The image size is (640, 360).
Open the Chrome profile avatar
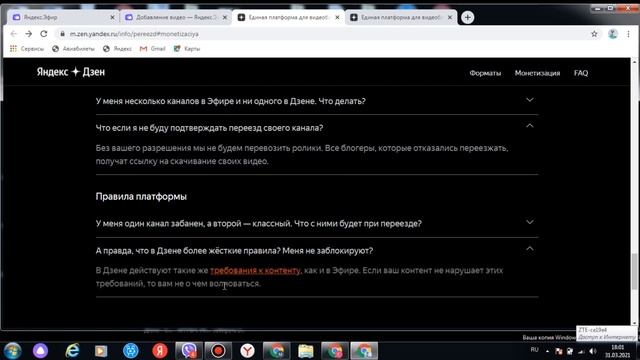tap(613, 34)
